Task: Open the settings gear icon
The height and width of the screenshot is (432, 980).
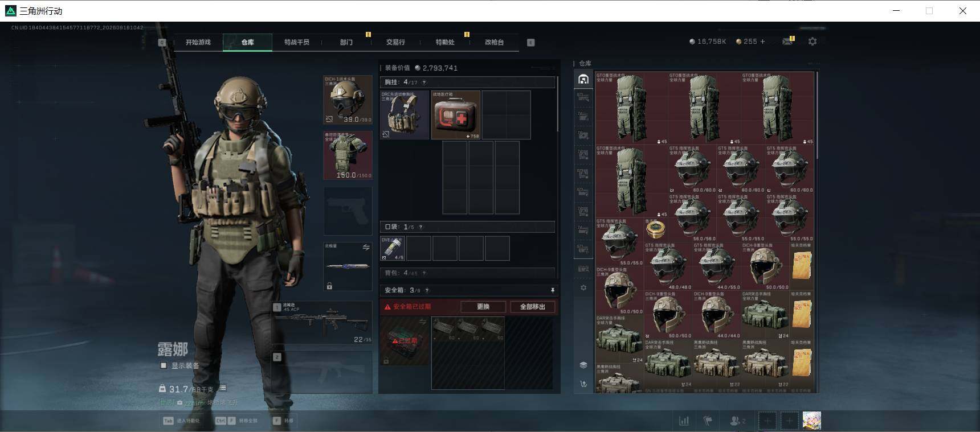Action: pos(812,42)
